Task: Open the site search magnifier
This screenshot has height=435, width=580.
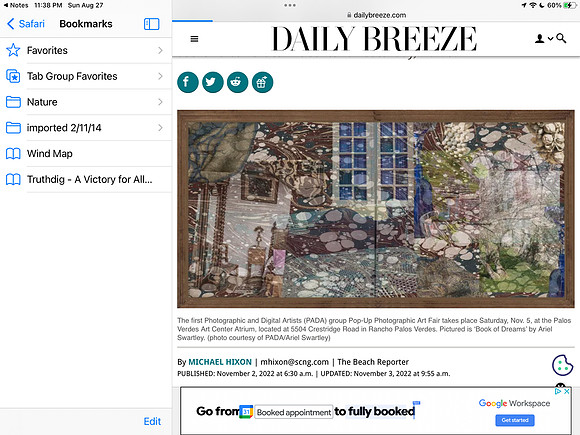Action: point(561,38)
